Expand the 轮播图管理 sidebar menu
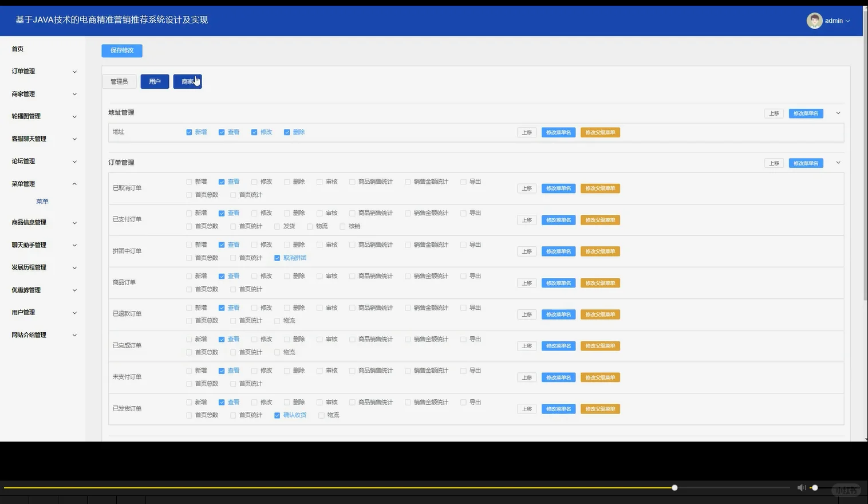 43,116
